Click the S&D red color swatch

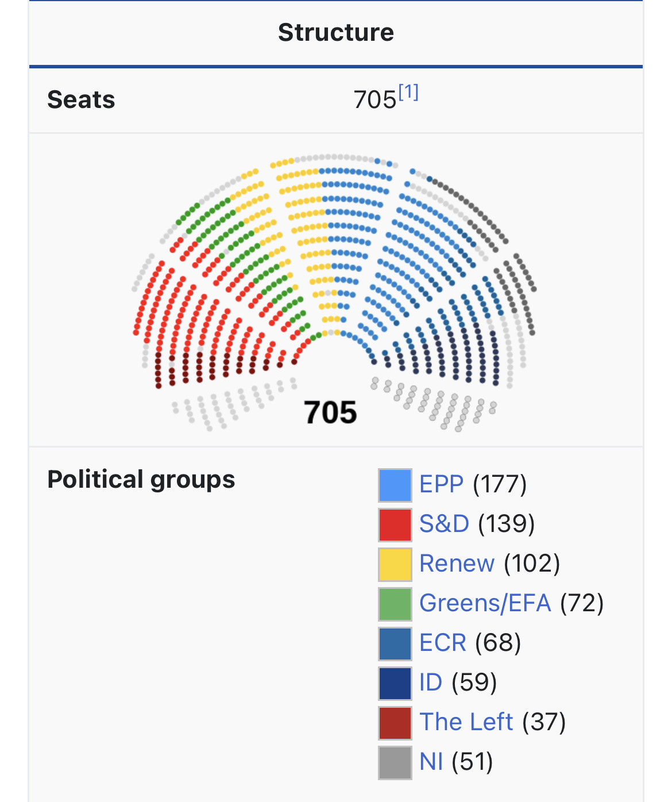pos(395,525)
